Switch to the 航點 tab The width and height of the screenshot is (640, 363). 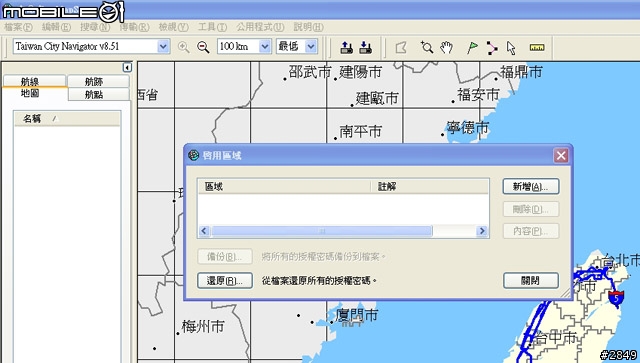pos(98,94)
